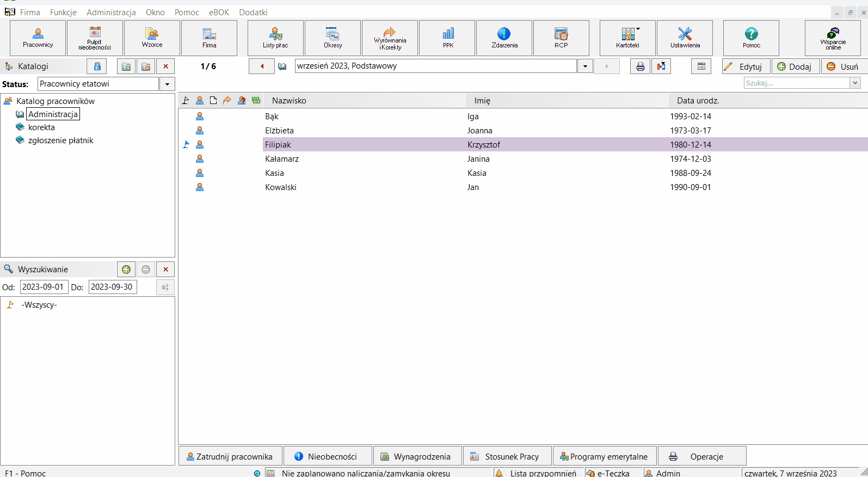Viewport: 868px width, 477px height.
Task: Click the Zatrudnij pracownika button
Action: pos(230,456)
